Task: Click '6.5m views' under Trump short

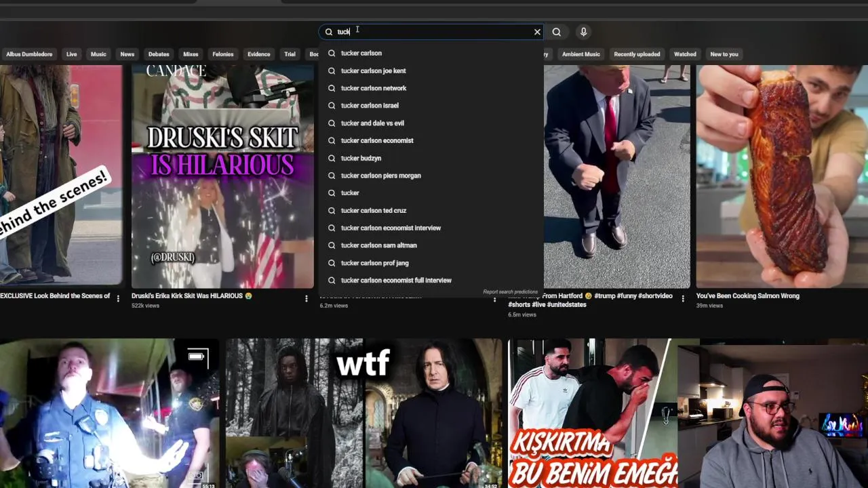Action: tap(522, 315)
